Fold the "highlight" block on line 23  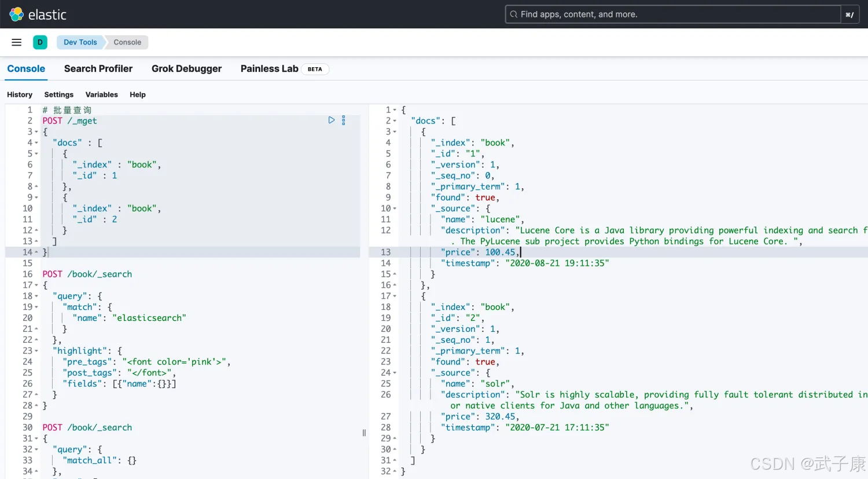point(36,351)
